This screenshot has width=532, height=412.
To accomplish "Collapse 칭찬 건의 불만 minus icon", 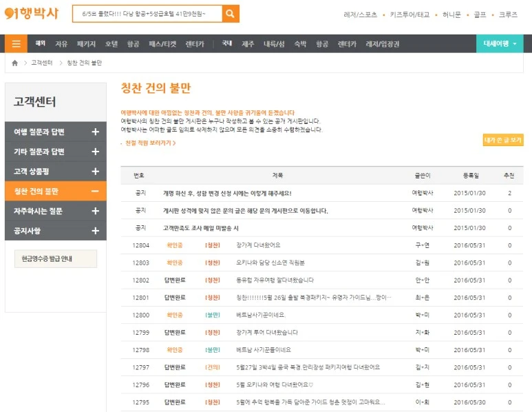I will coord(96,192).
